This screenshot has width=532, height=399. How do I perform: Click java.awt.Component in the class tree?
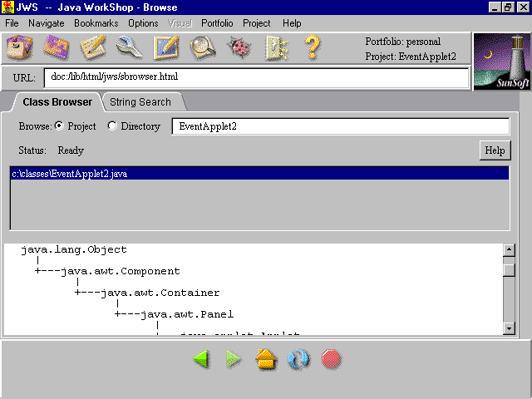121,271
